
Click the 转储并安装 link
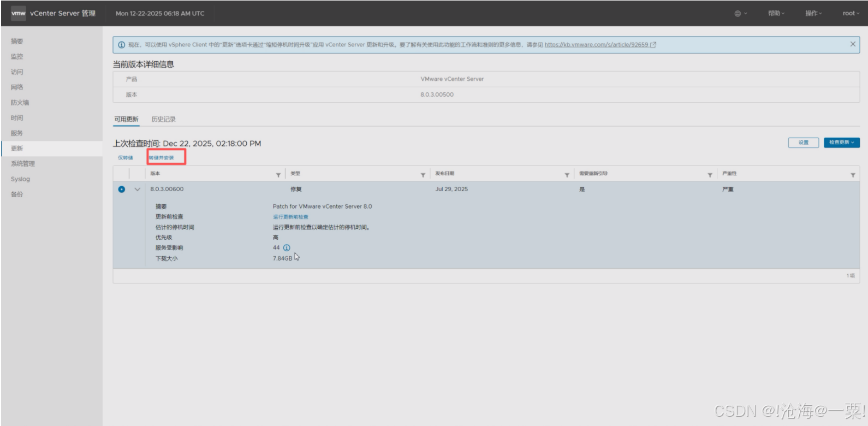coord(162,158)
